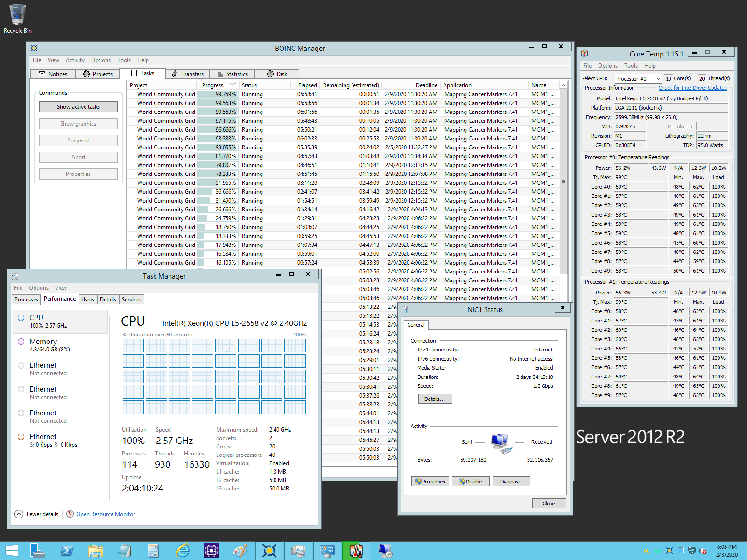This screenshot has height=560, width=747.
Task: Click Diagnose in NIC1 Status
Action: [511, 482]
